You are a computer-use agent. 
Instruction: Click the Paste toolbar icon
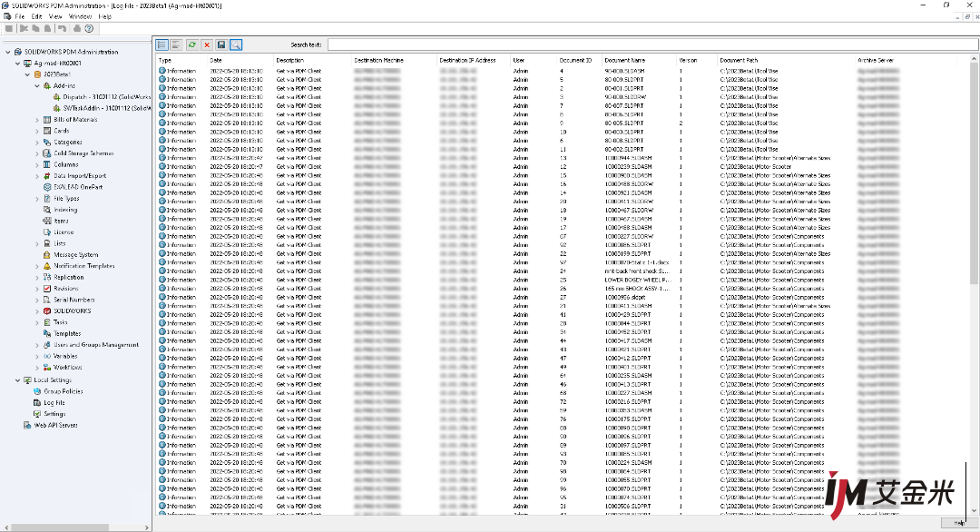pyautogui.click(x=47, y=29)
